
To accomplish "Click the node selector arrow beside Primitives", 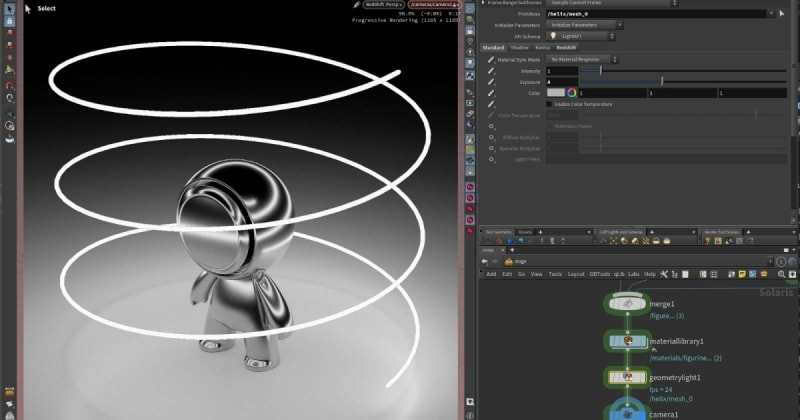I will tap(779, 14).
